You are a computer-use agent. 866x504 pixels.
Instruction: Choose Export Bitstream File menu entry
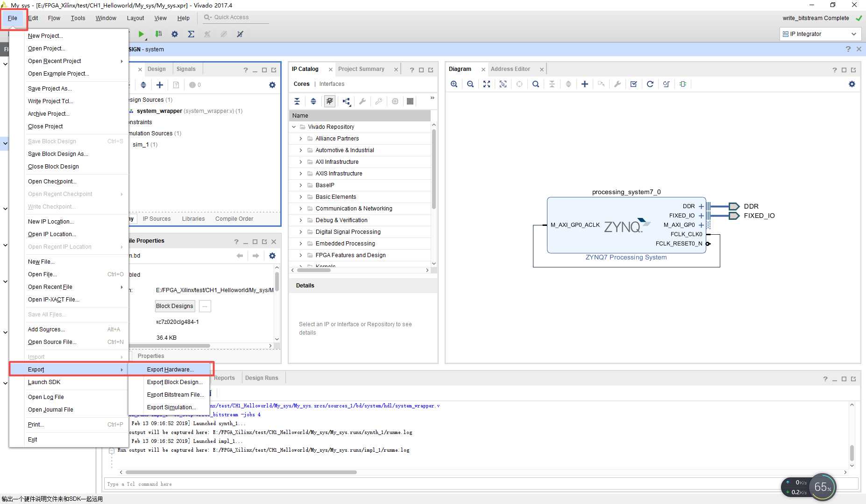(175, 395)
